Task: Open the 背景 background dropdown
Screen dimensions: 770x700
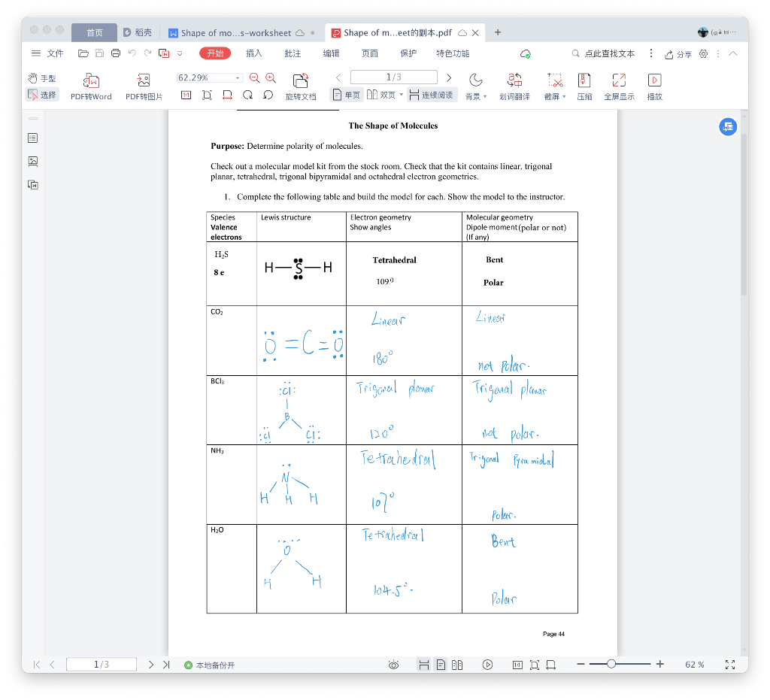Action: (x=475, y=86)
